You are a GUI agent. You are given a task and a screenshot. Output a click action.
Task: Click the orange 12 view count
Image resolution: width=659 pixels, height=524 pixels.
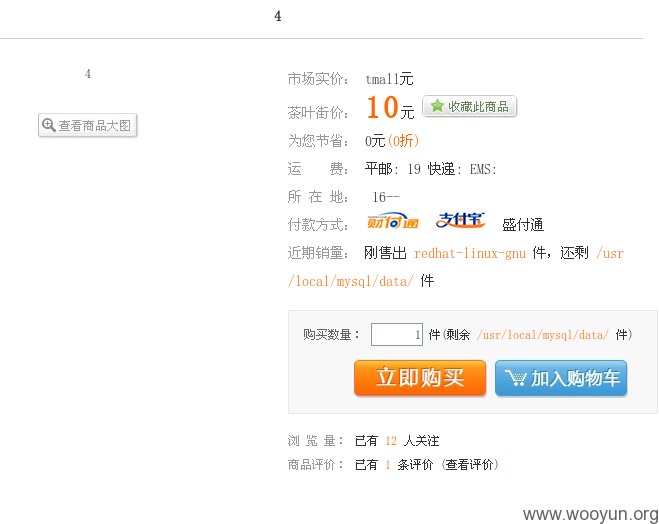[391, 441]
